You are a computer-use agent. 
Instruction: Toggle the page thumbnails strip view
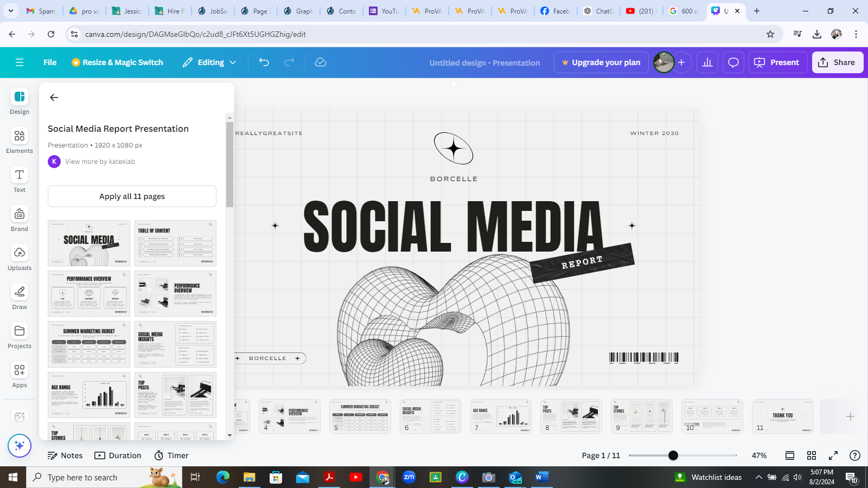click(x=790, y=455)
